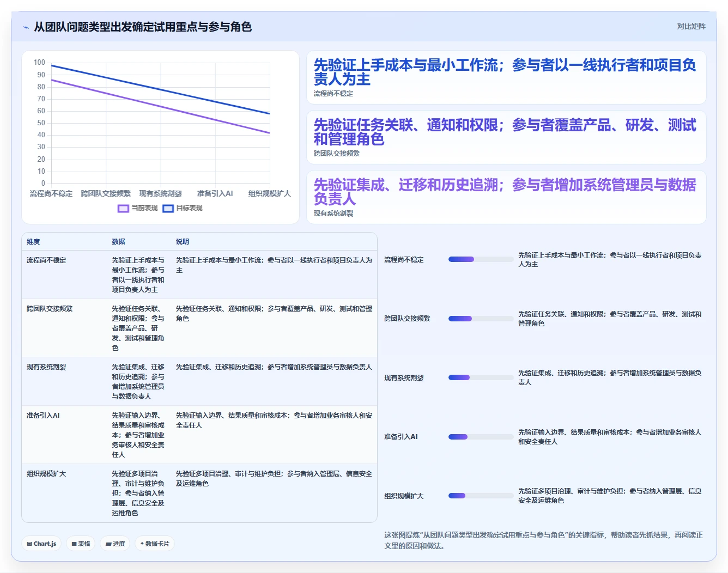This screenshot has width=728, height=573.
Task: Click the 跨团队交接频繁 progress bar
Action: 481,319
